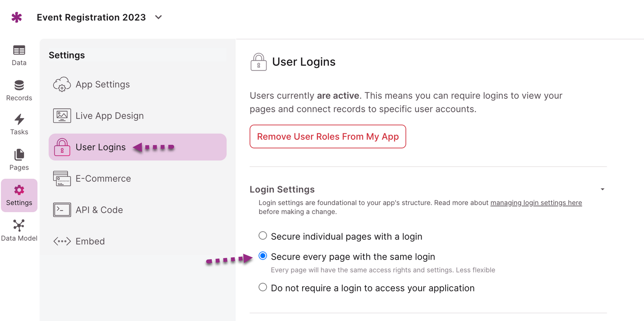Viewport: 644px width, 321px height.
Task: Click the E-Commerce credit card icon
Action: click(62, 179)
